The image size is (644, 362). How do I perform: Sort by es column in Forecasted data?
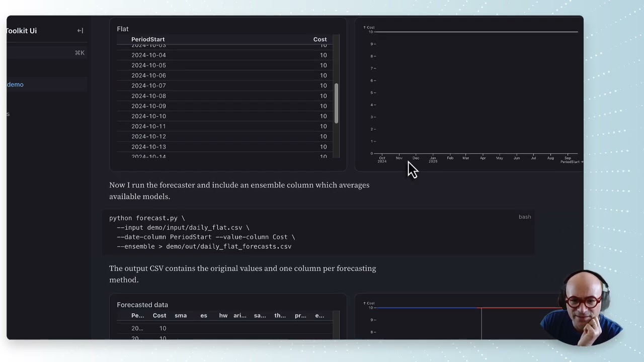[204, 316]
